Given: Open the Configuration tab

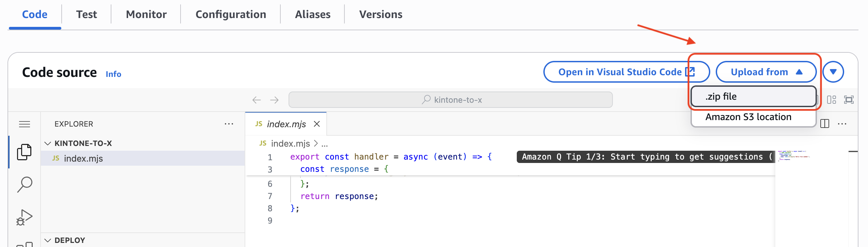Looking at the screenshot, I should pos(231,14).
